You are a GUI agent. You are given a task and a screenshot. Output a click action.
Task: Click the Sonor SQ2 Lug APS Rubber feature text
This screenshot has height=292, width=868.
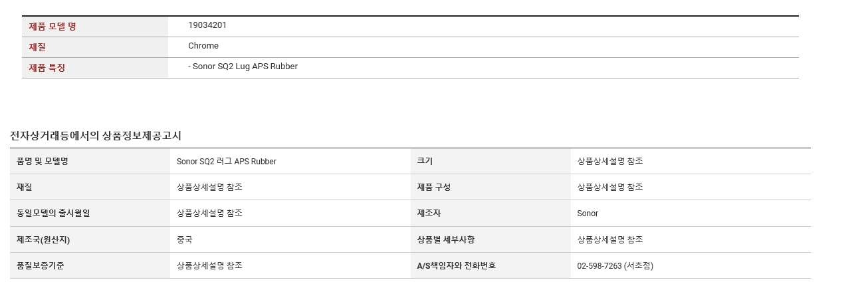(x=243, y=67)
